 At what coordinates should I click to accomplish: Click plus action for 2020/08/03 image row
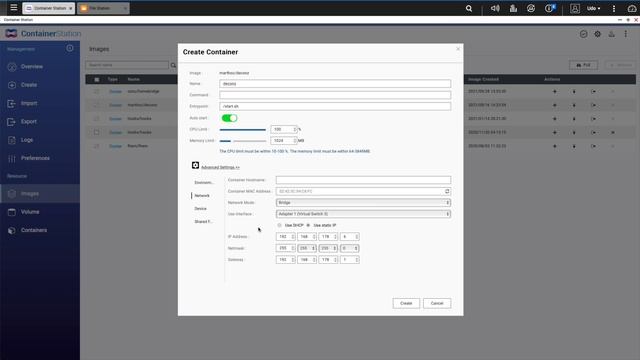coord(555,146)
